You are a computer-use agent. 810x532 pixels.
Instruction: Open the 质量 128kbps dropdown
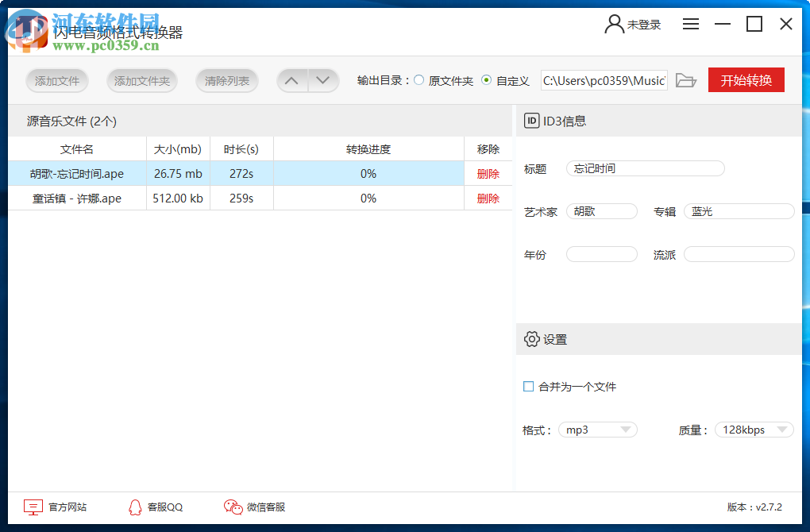754,430
